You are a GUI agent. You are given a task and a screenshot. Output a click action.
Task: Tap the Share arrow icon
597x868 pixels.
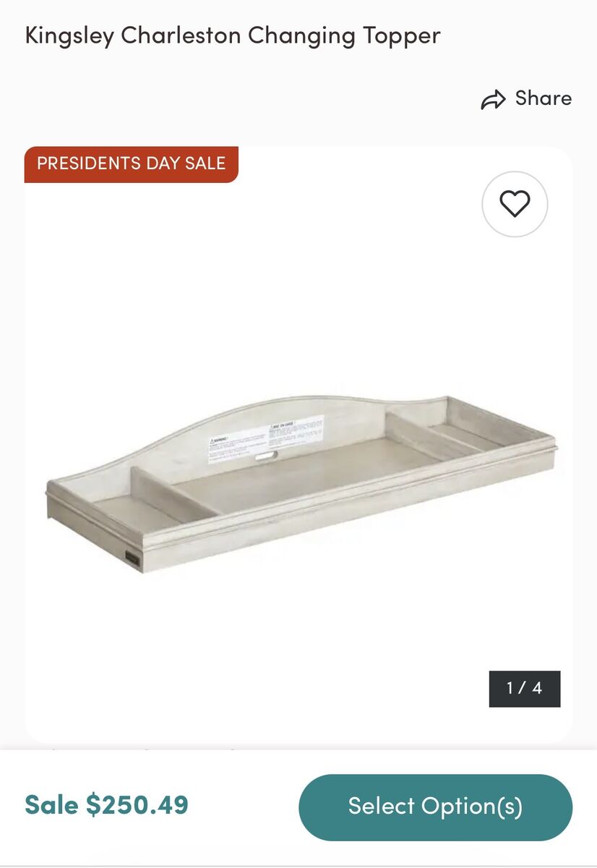click(x=494, y=100)
